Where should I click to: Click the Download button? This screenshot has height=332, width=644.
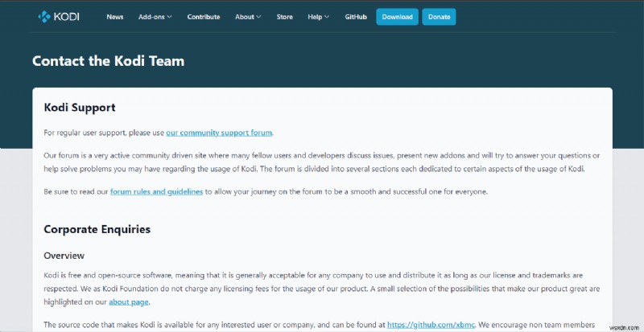click(397, 17)
